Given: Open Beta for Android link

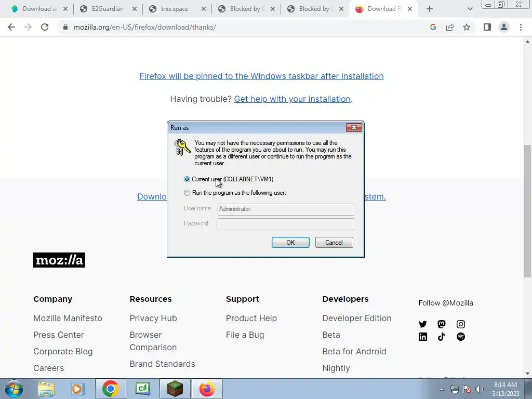Looking at the screenshot, I should (x=354, y=352).
